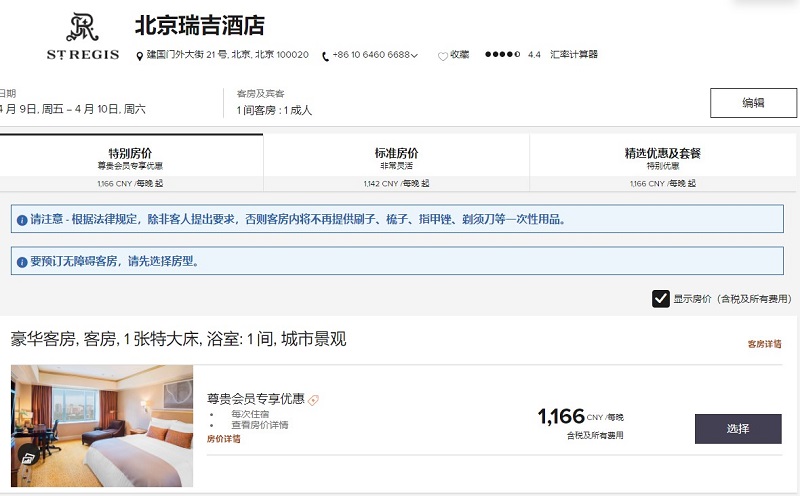Viewport: 800px width, 496px height.
Task: Click the address location pin icon
Action: [x=139, y=56]
